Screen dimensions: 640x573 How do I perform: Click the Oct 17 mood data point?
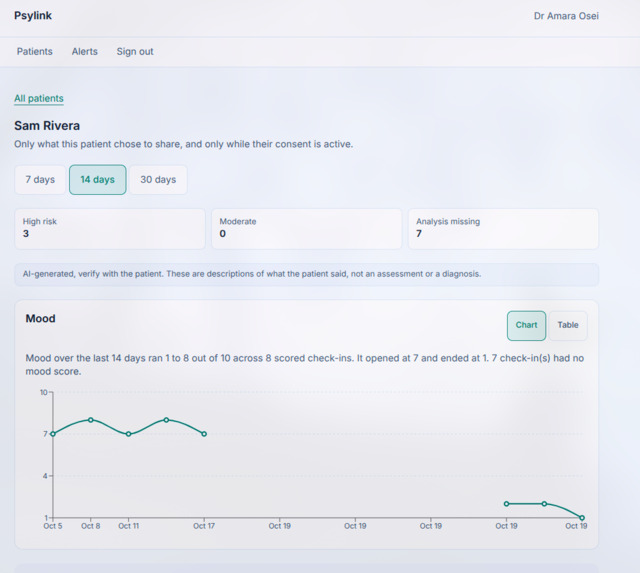[x=204, y=434]
